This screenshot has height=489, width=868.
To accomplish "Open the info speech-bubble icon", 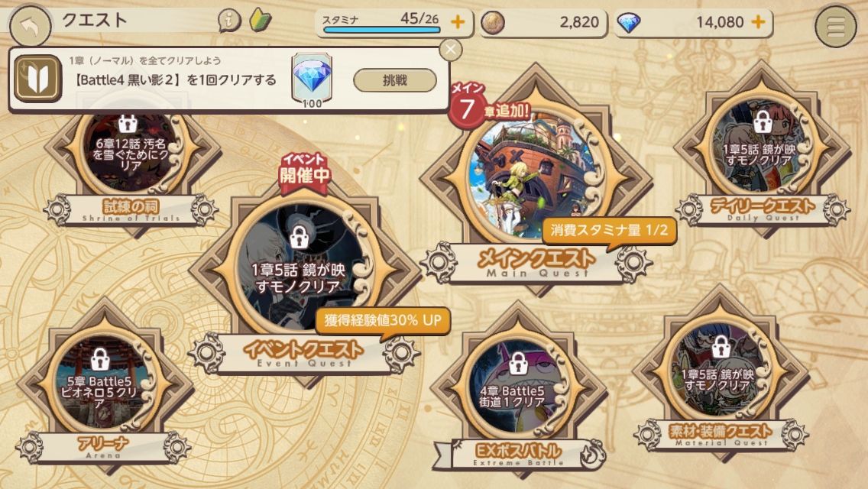I will (229, 21).
